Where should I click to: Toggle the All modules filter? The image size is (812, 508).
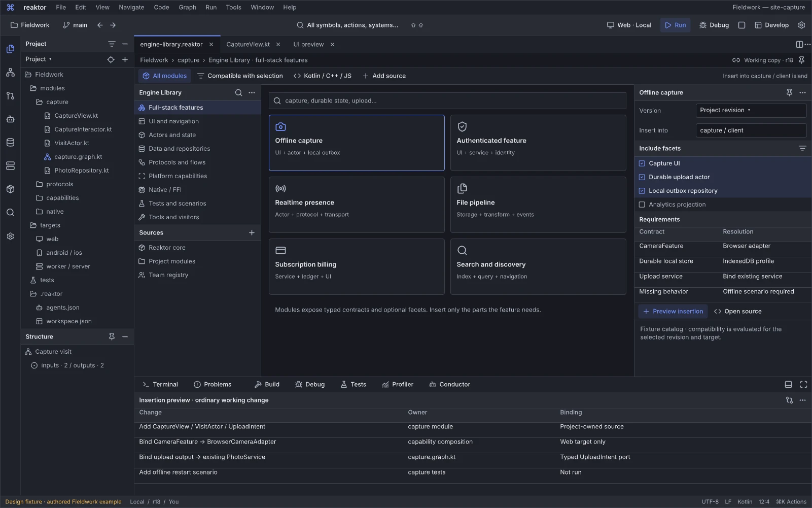point(164,76)
